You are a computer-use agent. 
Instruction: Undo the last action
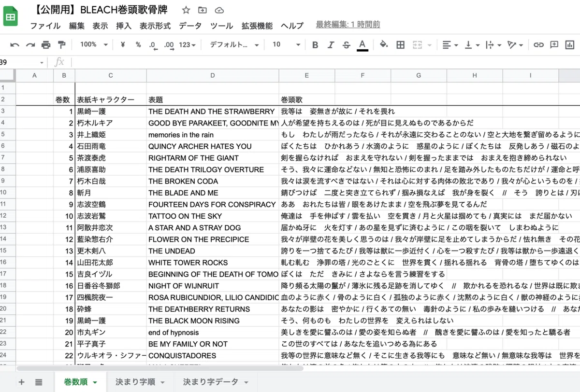point(15,45)
